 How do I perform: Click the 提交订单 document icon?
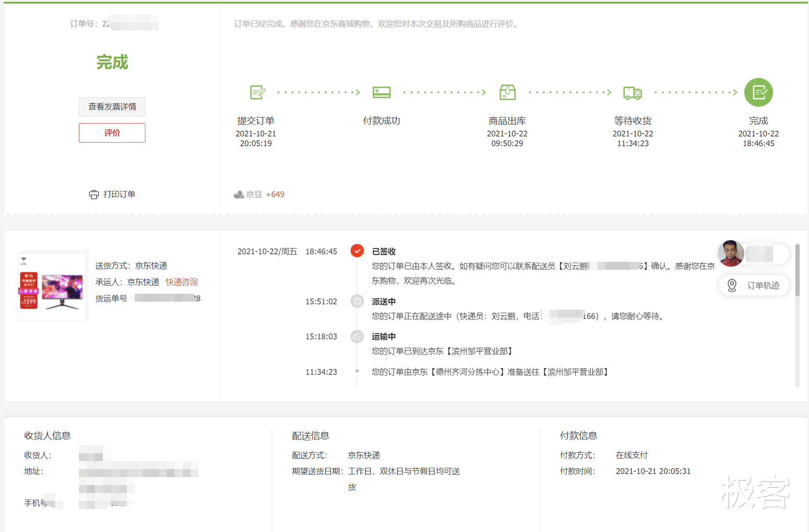[256, 92]
